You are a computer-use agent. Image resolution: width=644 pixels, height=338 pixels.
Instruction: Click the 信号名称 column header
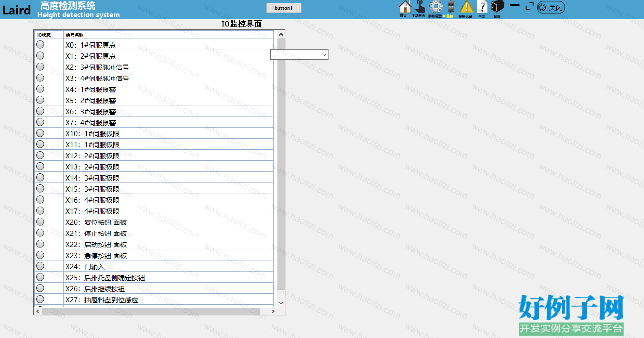click(168, 35)
